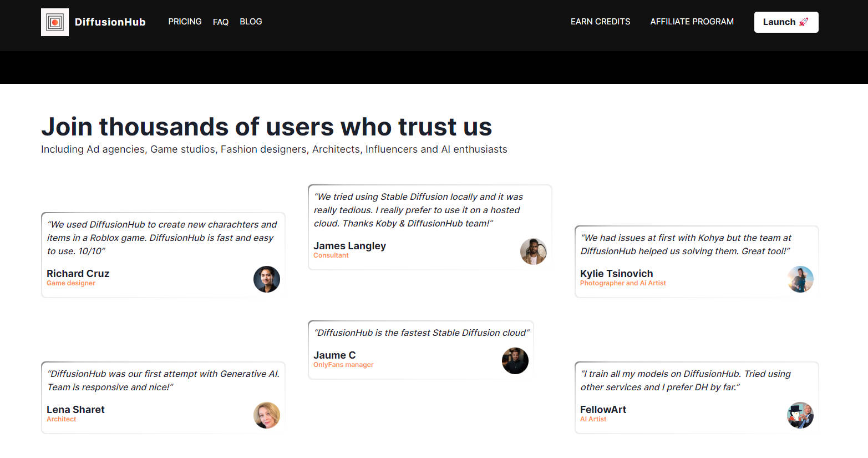This screenshot has width=868, height=458.
Task: Open the FAQ page from the navbar
Action: [221, 22]
